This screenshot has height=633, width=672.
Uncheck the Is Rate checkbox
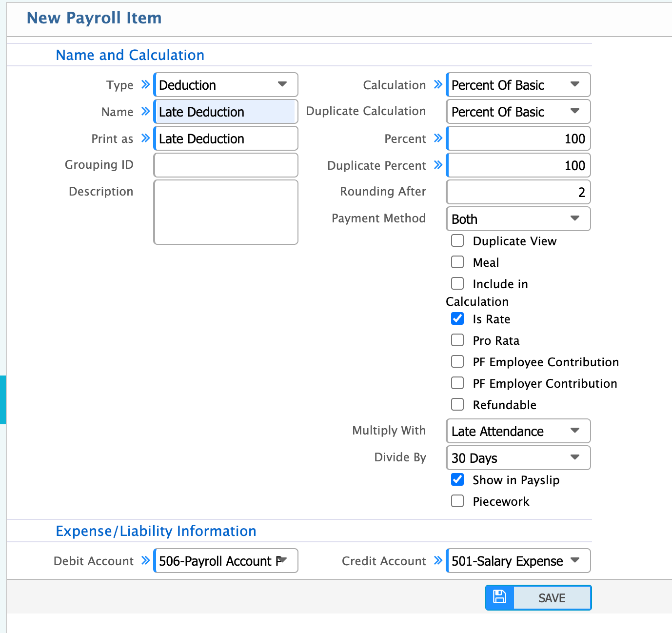457,318
